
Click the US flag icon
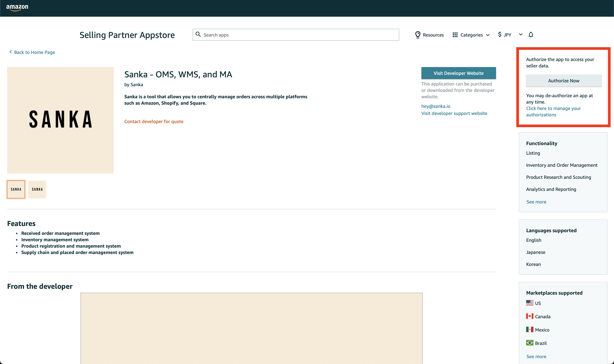529,303
